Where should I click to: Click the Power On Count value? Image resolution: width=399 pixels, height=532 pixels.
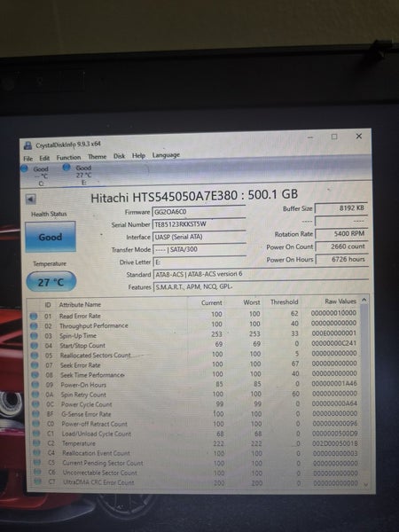point(341,246)
